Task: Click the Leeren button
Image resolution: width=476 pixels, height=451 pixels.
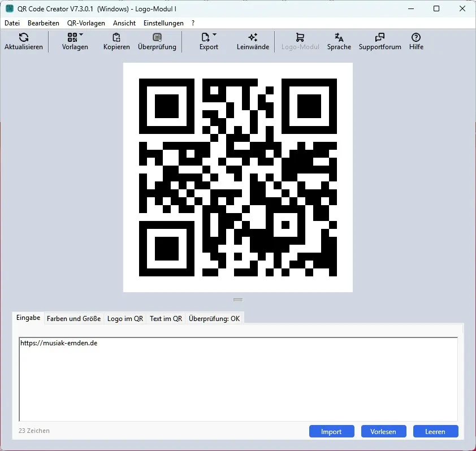Action: (435, 431)
